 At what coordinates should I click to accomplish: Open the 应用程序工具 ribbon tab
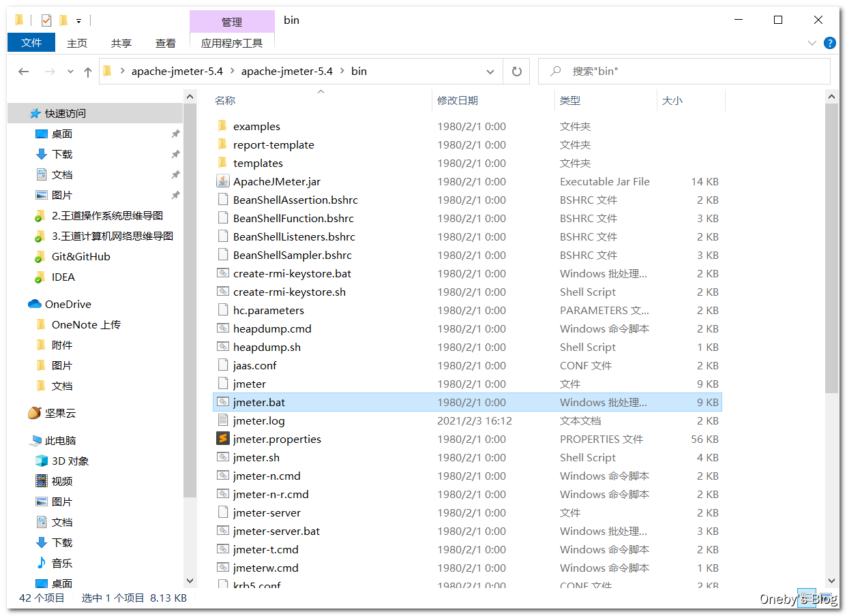tap(232, 43)
